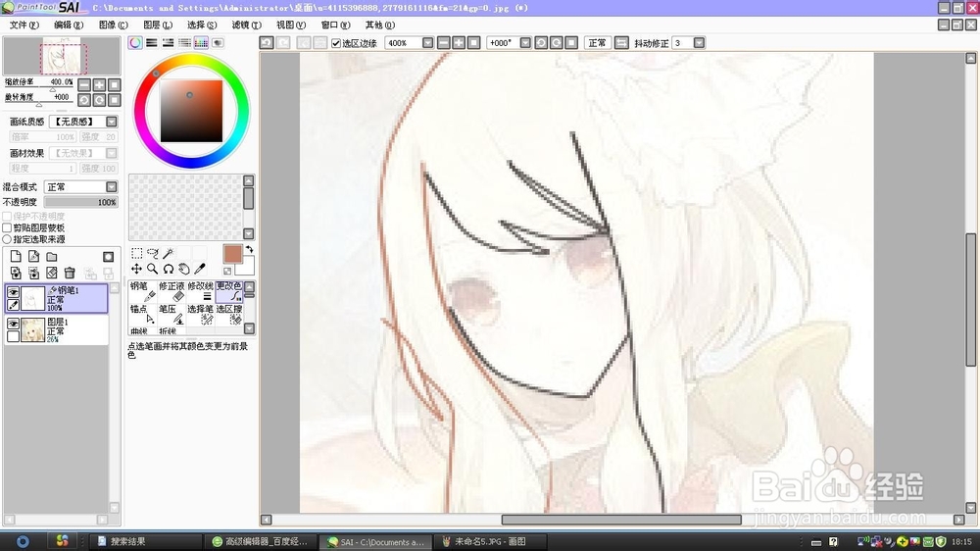The height and width of the screenshot is (551, 980).
Task: Clear the layer with the eraser-page icon
Action: (x=52, y=273)
